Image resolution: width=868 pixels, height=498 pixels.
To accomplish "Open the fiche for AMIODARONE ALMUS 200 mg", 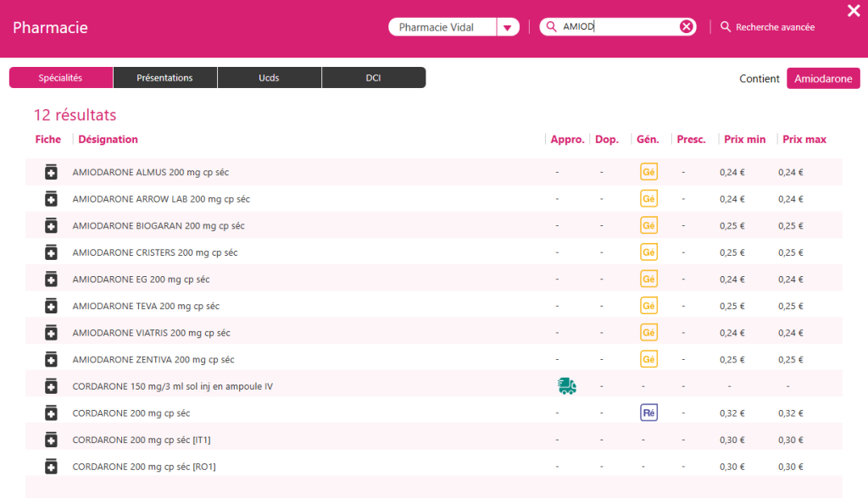I will click(51, 172).
